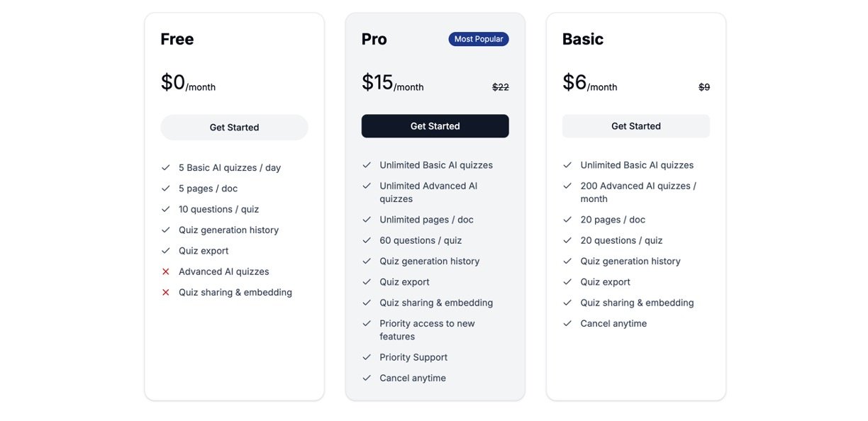
Task: Click red X beside Advanced AI quizzes
Action: coord(166,271)
